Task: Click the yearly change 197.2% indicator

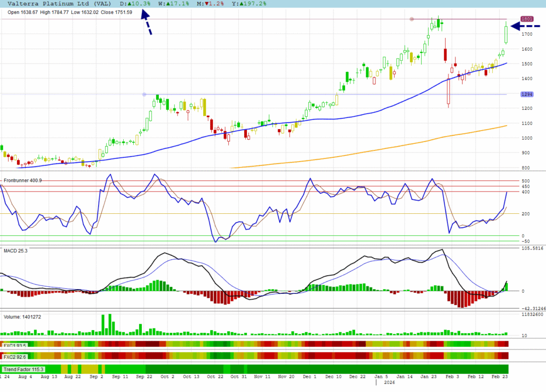Action: (250, 3)
